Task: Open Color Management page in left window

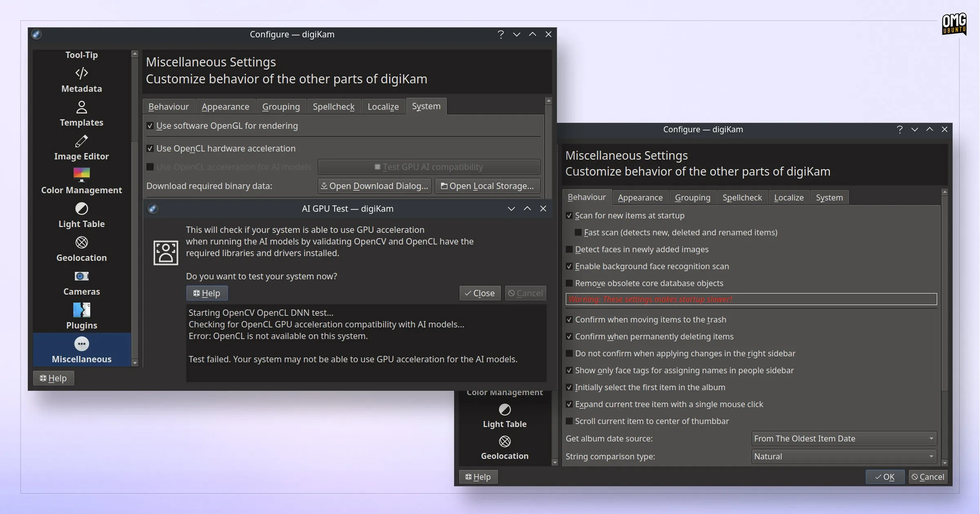Action: point(82,182)
